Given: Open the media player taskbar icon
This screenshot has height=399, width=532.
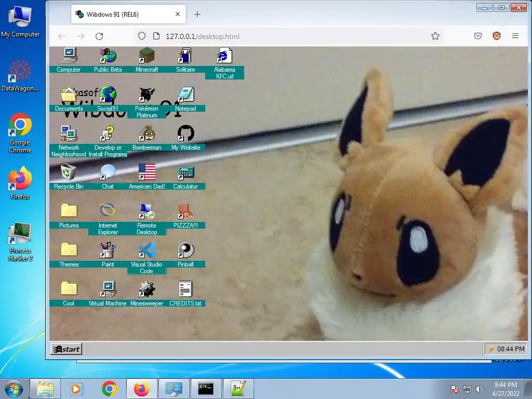Looking at the screenshot, I should [77, 389].
